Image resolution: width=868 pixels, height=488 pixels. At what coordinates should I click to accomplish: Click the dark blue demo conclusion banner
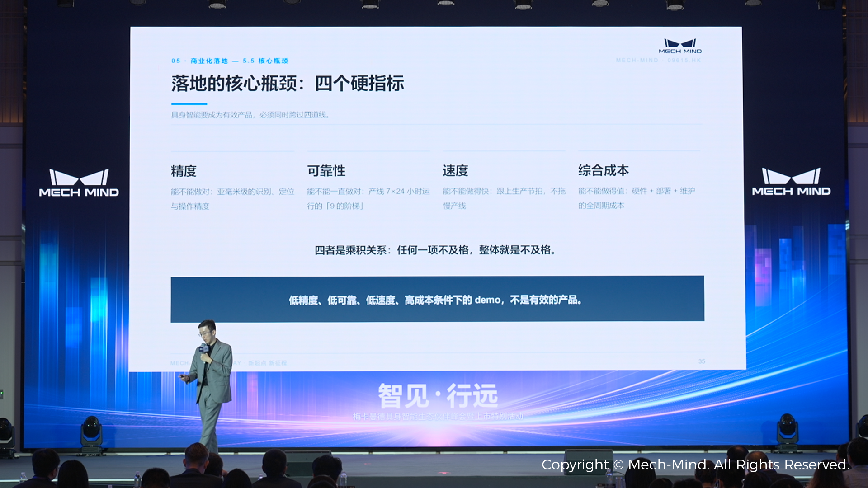click(x=437, y=299)
